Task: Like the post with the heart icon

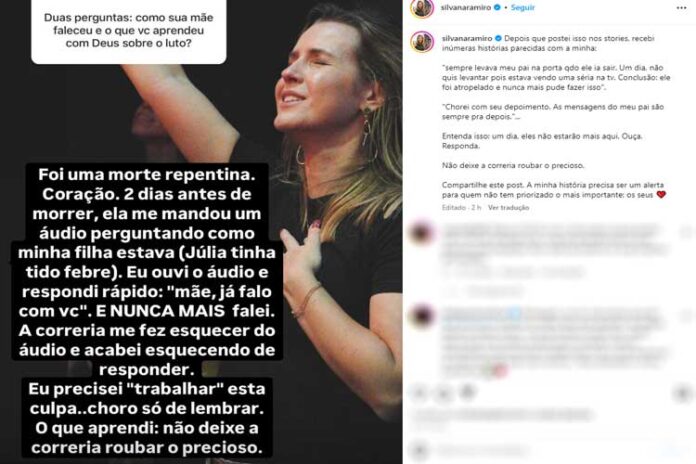Action: tap(419, 393)
